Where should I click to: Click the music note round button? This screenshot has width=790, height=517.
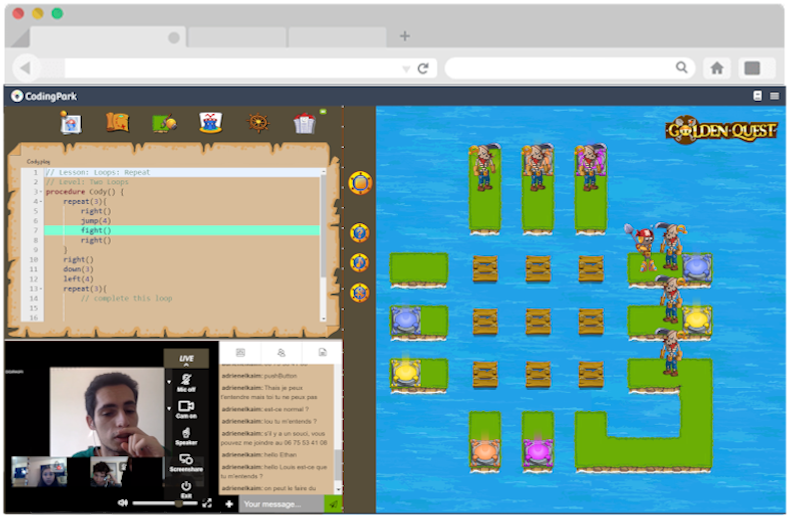pos(359,263)
